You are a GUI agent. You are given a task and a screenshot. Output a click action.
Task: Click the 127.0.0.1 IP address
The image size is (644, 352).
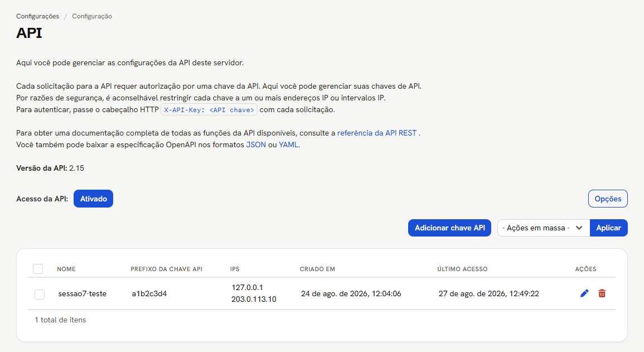coord(247,287)
